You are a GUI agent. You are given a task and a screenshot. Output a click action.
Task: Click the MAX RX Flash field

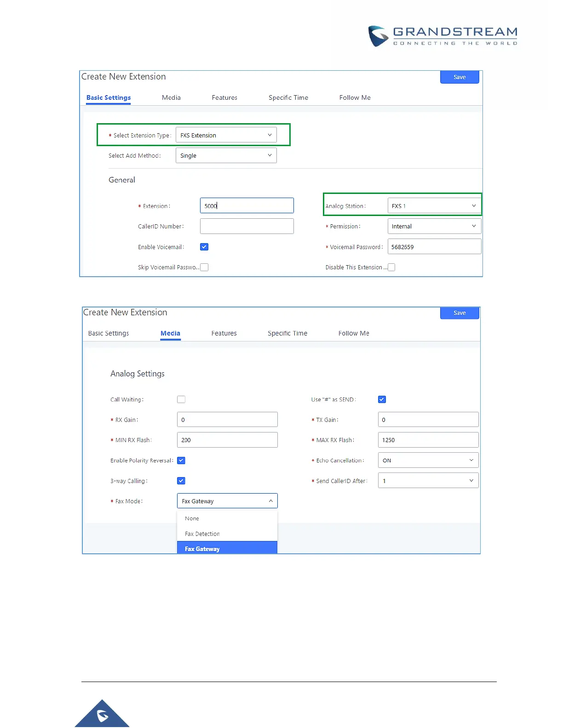(x=428, y=440)
